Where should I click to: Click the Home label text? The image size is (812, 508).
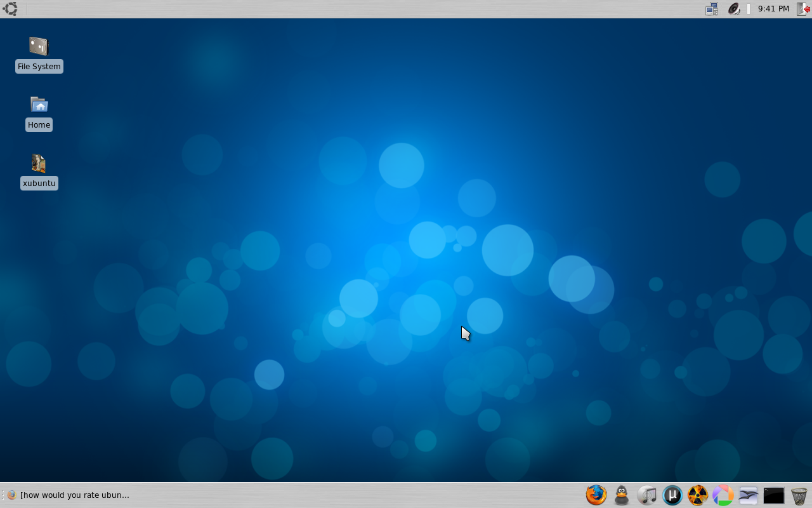39,125
